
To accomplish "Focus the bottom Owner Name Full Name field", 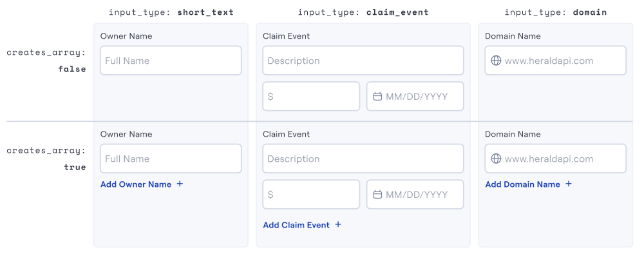I will click(171, 158).
